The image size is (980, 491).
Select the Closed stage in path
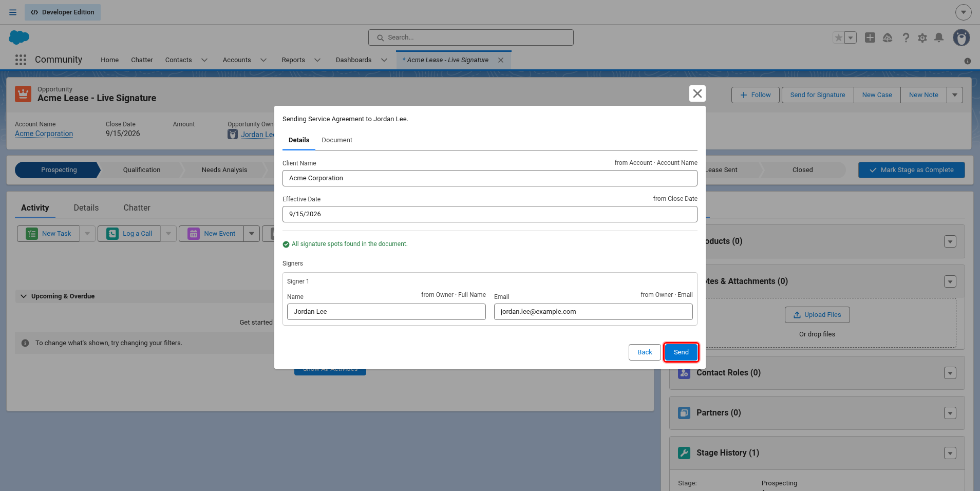click(802, 170)
